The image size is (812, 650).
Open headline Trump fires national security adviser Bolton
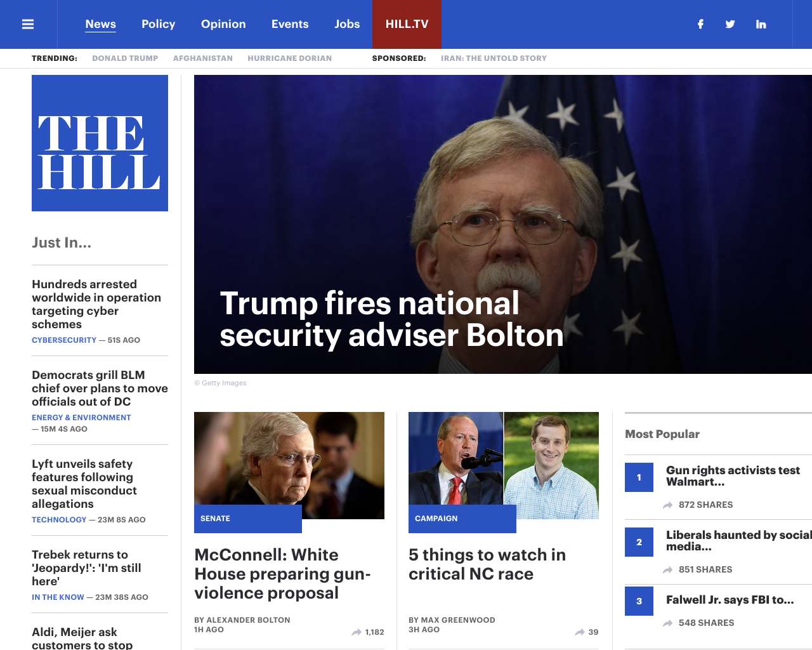[391, 319]
